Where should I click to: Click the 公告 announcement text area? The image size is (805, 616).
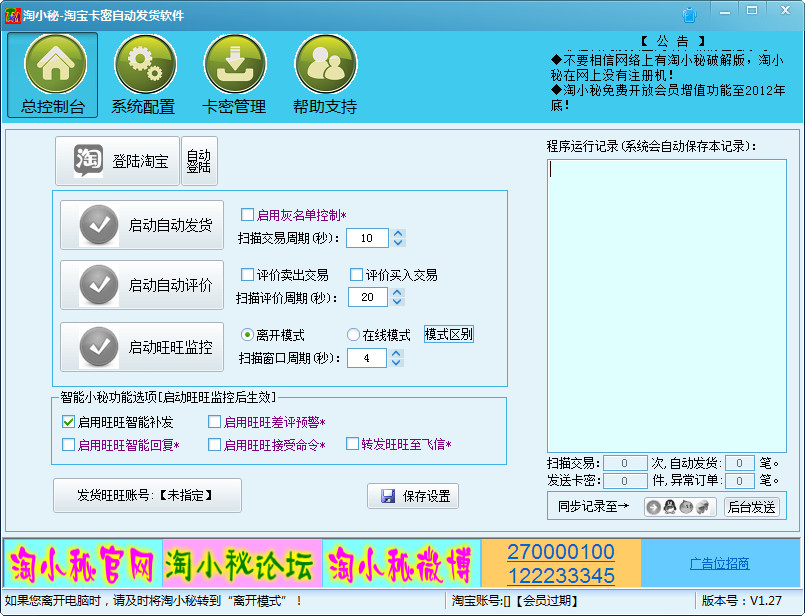668,82
